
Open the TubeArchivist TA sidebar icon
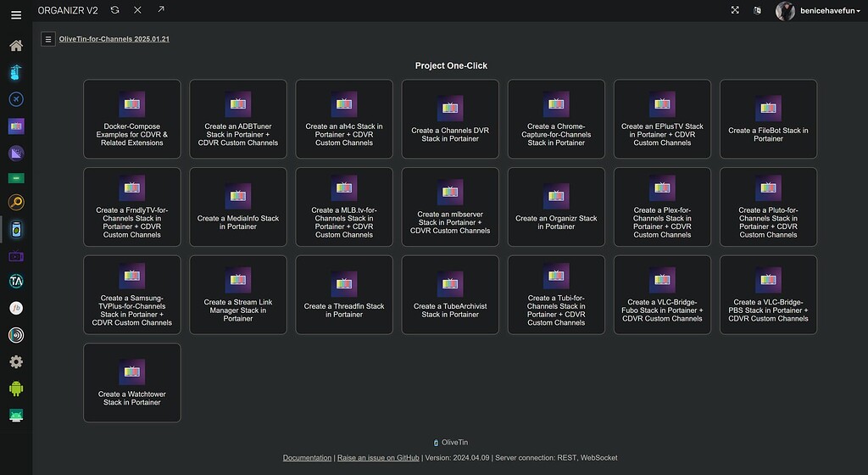click(16, 281)
